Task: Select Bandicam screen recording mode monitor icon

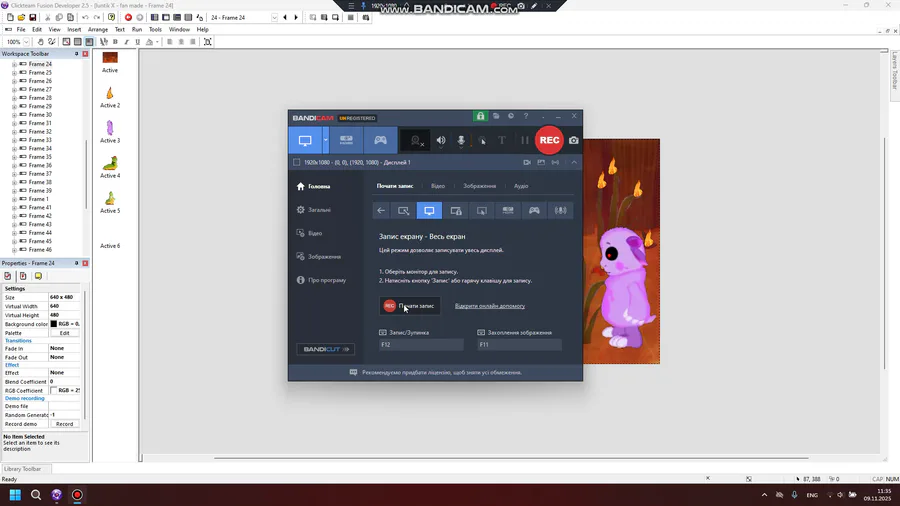Action: click(305, 140)
